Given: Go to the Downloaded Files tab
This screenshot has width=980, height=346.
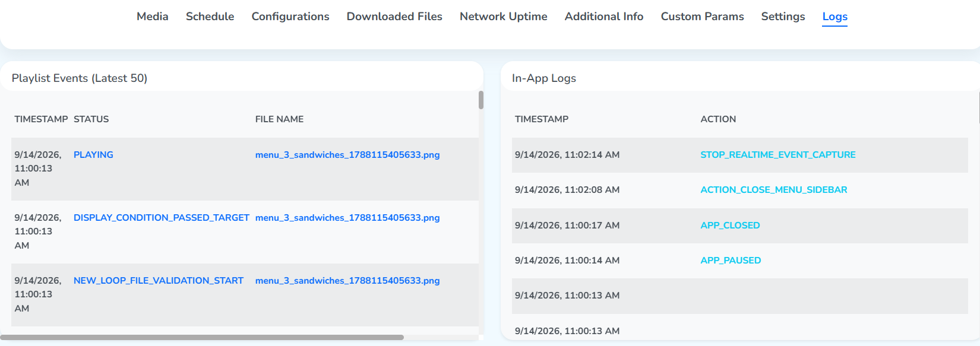Looking at the screenshot, I should 394,17.
